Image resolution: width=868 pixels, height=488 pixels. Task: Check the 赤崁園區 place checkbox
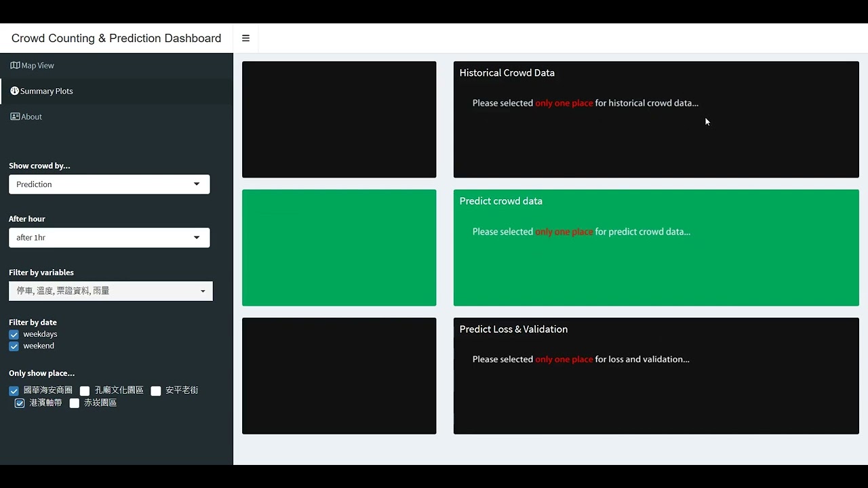[75, 403]
